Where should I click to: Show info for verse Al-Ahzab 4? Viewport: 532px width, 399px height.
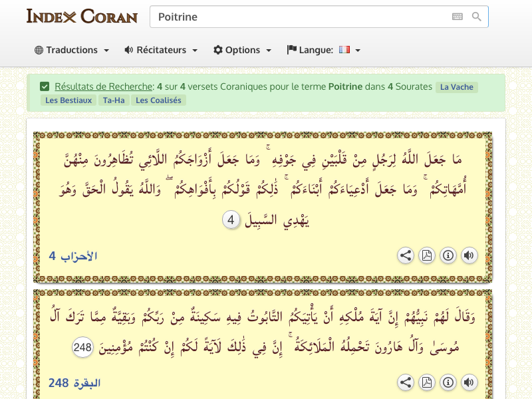448,255
